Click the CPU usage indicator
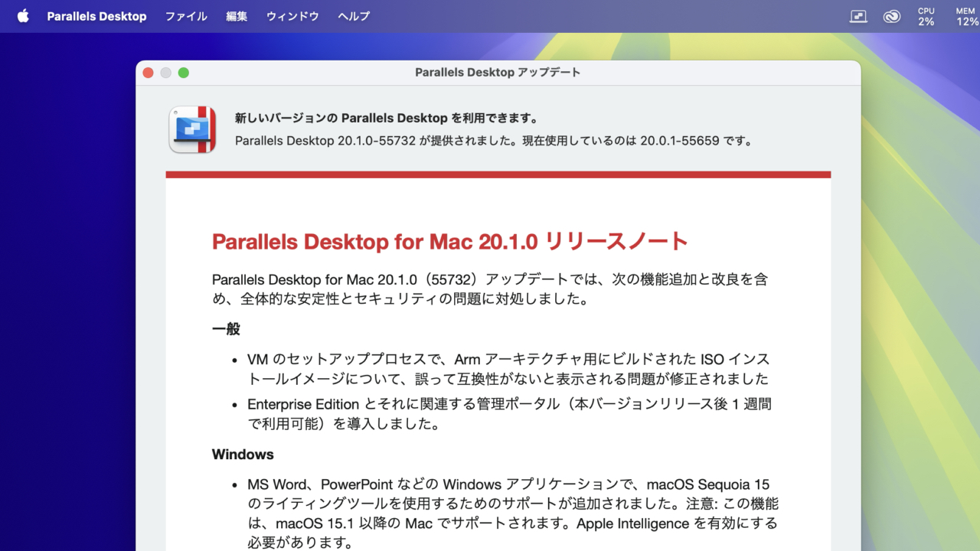The height and width of the screenshot is (551, 980). (x=926, y=16)
